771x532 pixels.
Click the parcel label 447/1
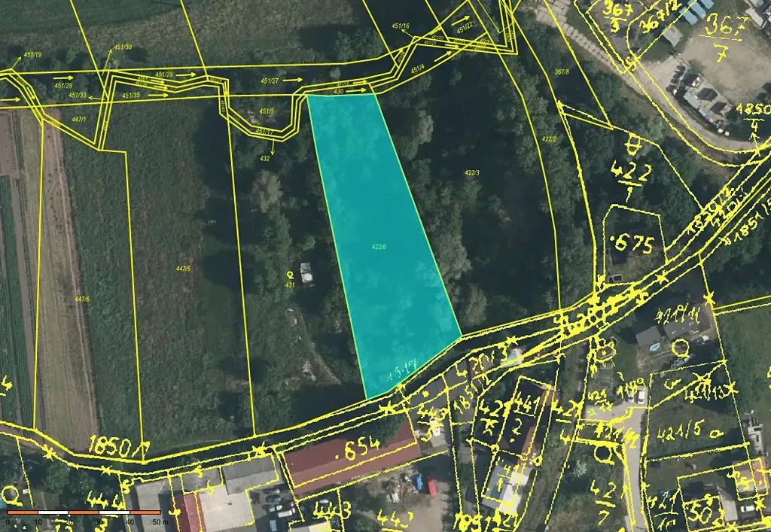point(79,120)
